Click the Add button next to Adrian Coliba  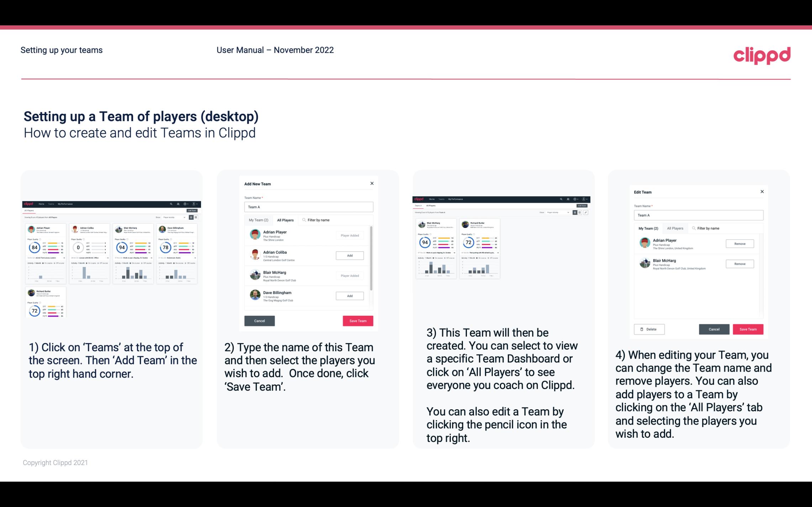(349, 255)
